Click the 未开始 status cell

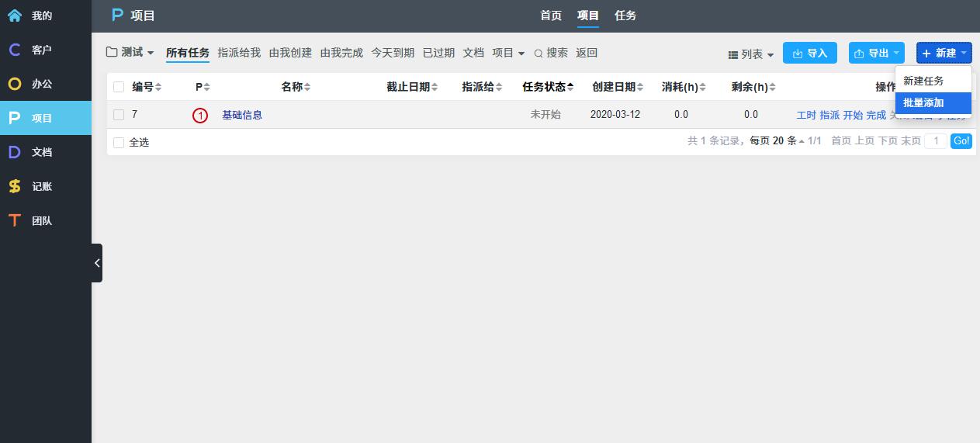pos(545,115)
